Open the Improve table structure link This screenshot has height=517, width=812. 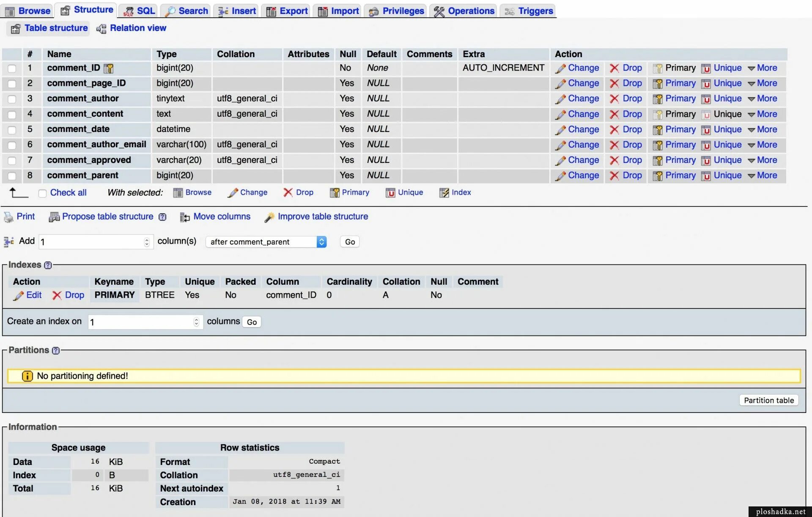point(323,217)
